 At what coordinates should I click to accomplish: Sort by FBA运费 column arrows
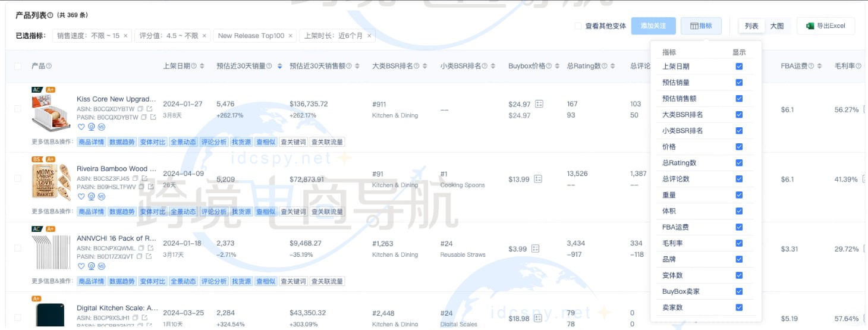(820, 66)
